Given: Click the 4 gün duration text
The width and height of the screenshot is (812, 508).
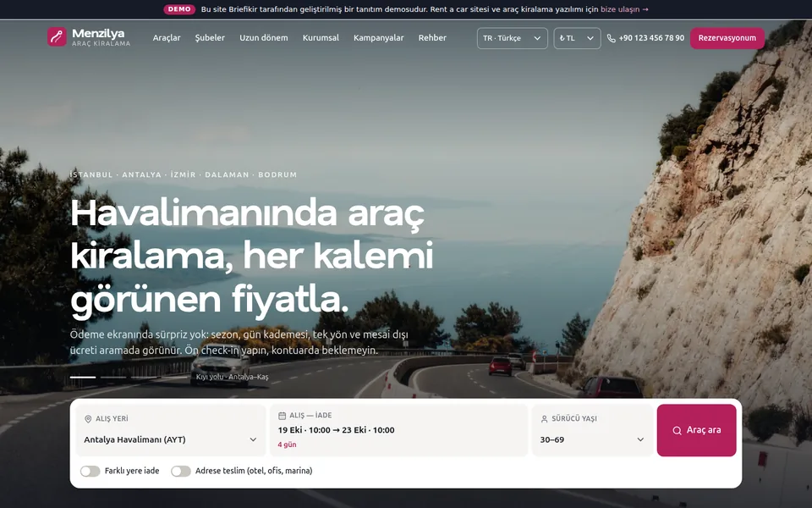Looking at the screenshot, I should (287, 444).
